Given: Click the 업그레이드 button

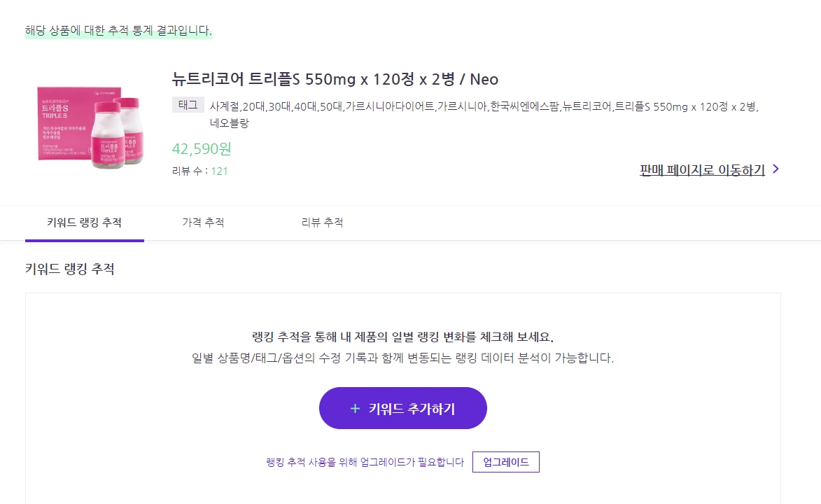Looking at the screenshot, I should click(505, 461).
